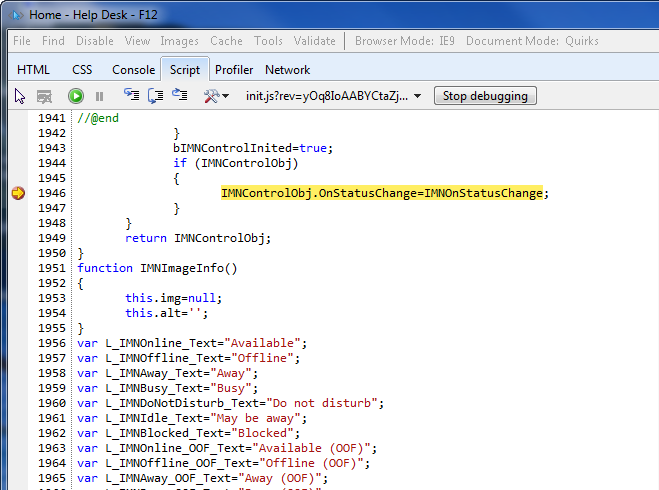Click the Step Over icon
The image size is (659, 490).
(155, 96)
